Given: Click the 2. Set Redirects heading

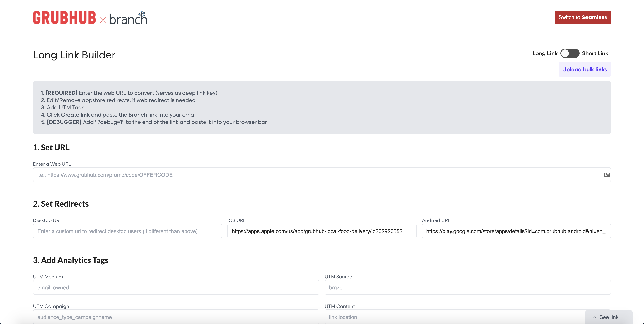Looking at the screenshot, I should pos(61,204).
